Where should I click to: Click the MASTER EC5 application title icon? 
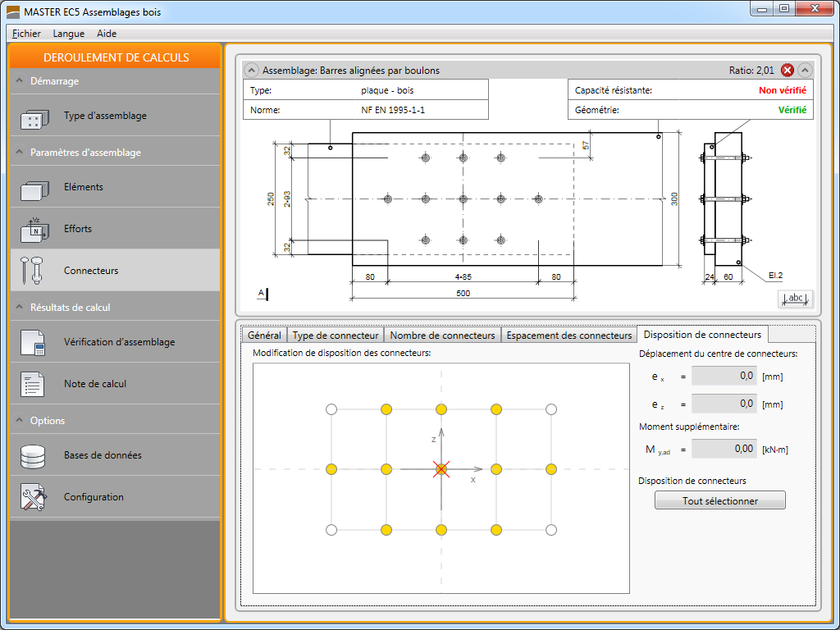click(x=13, y=11)
